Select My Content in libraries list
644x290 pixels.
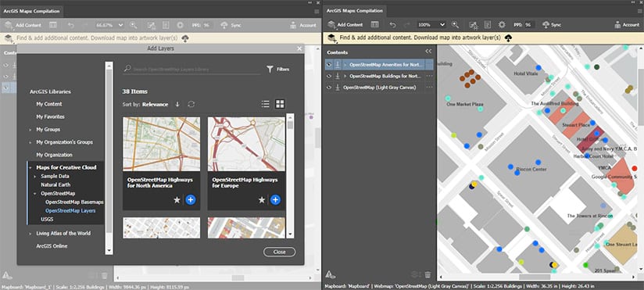[49, 104]
